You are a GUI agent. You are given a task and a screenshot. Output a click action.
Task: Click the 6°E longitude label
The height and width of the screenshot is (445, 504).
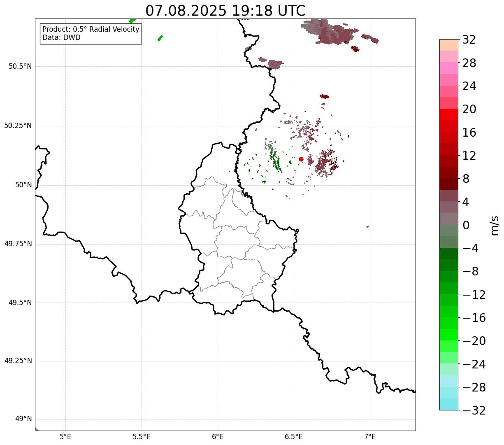click(218, 437)
